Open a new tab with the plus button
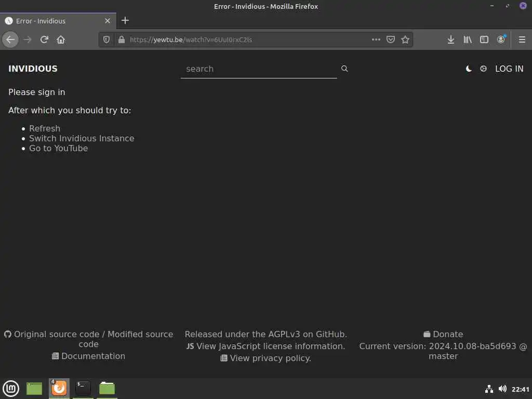 coord(125,20)
